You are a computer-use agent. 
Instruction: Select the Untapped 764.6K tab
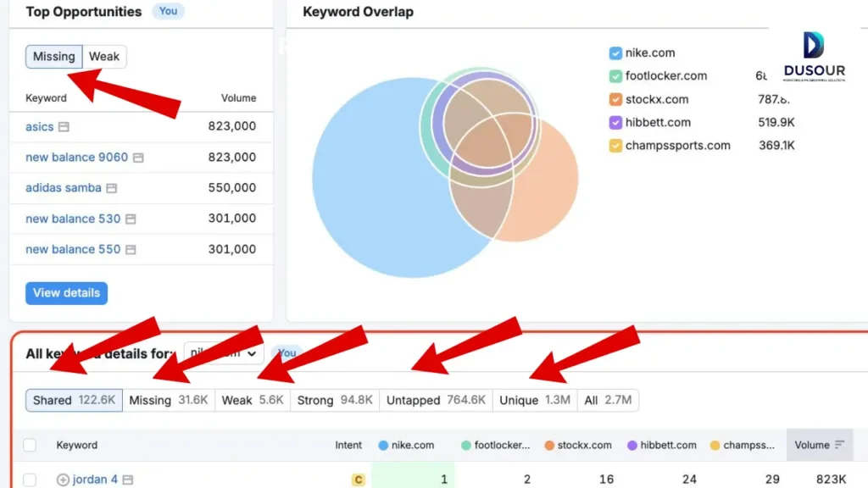[436, 400]
